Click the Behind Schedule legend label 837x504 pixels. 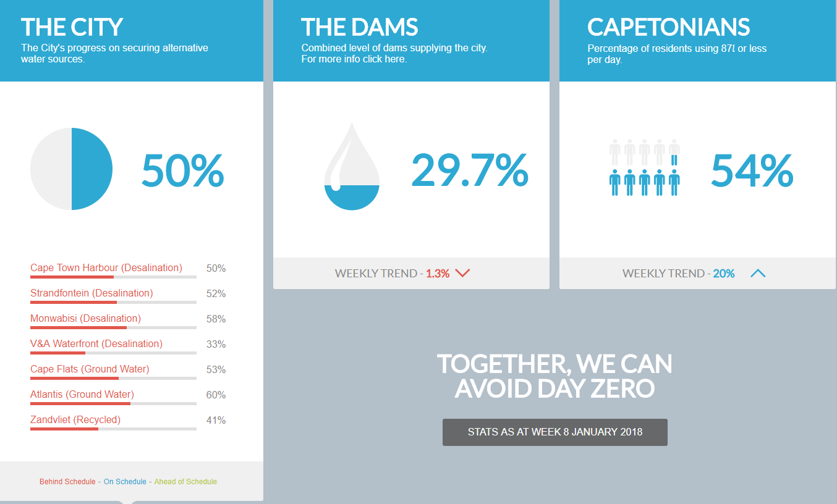pos(67,482)
